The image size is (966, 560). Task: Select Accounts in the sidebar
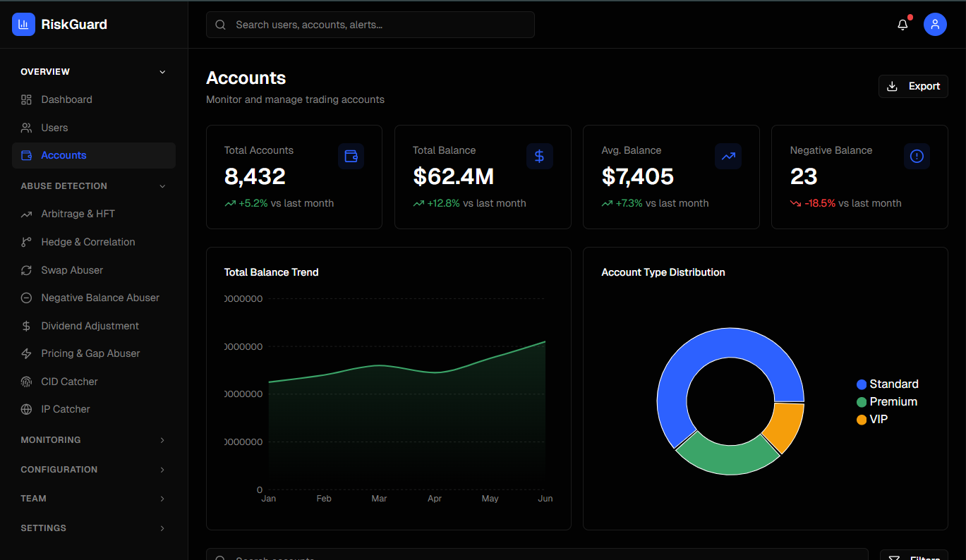pos(94,155)
